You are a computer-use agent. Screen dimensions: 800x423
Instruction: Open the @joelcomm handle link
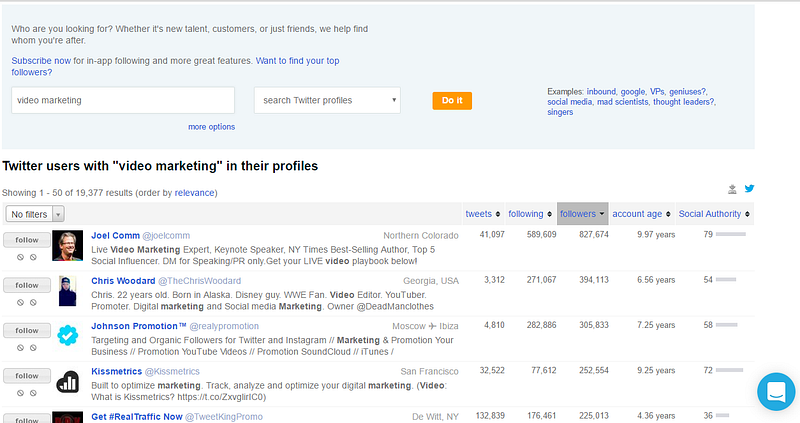(166, 236)
